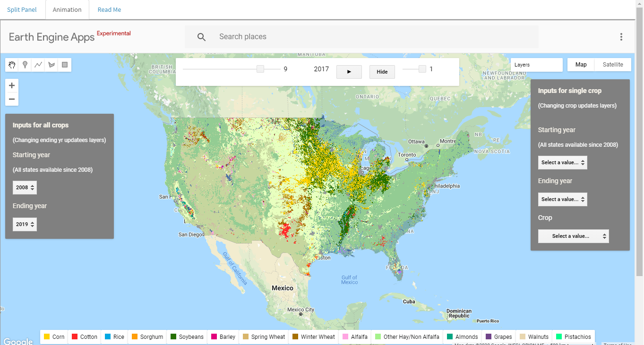Open the three-dot options menu
The width and height of the screenshot is (644, 345).
click(621, 37)
